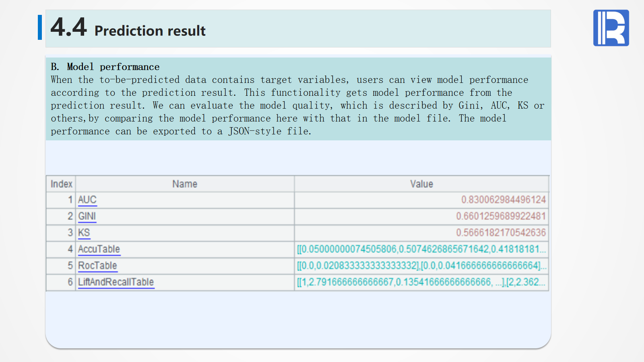Open the GINI metric link

87,216
